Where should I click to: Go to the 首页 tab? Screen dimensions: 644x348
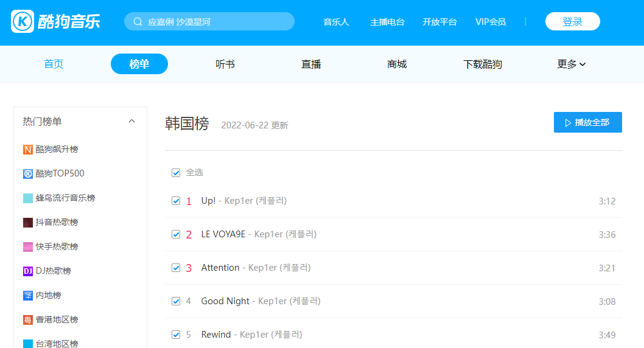54,64
